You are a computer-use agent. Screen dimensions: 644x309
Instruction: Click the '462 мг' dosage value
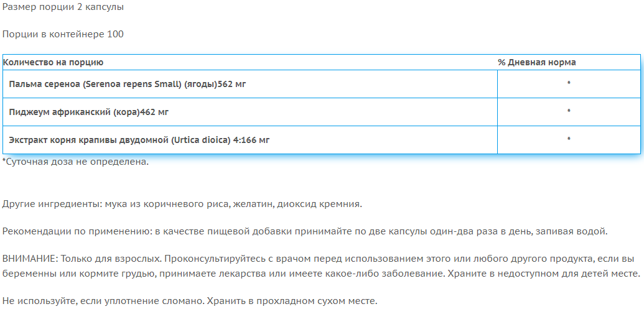(154, 112)
